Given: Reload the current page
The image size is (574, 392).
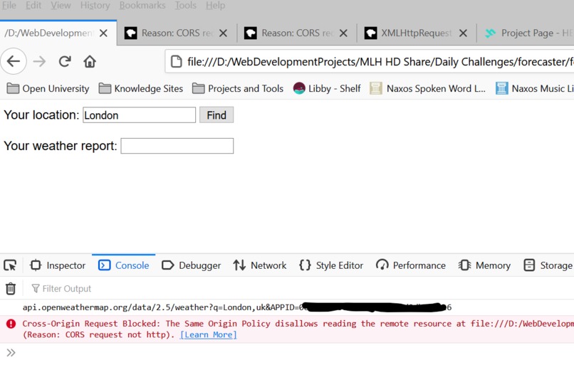Looking at the screenshot, I should pyautogui.click(x=65, y=61).
